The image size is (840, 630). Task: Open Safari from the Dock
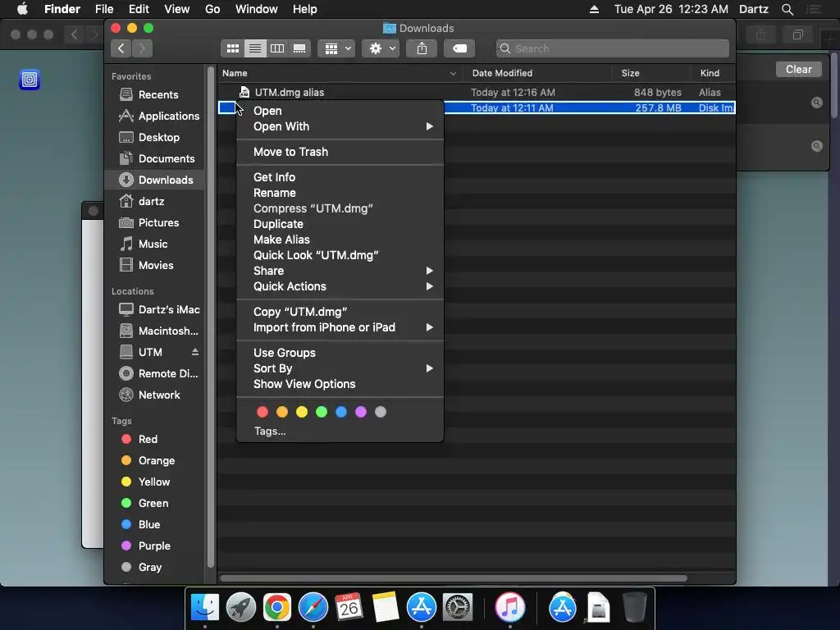tap(313, 608)
